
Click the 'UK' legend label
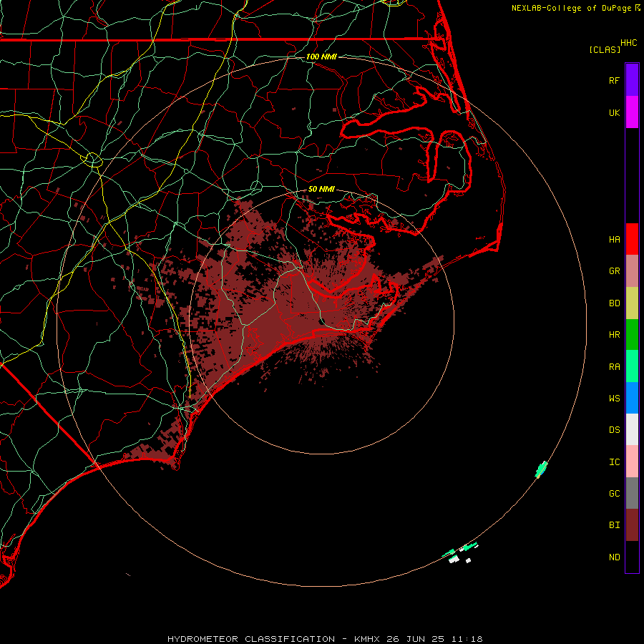614,112
